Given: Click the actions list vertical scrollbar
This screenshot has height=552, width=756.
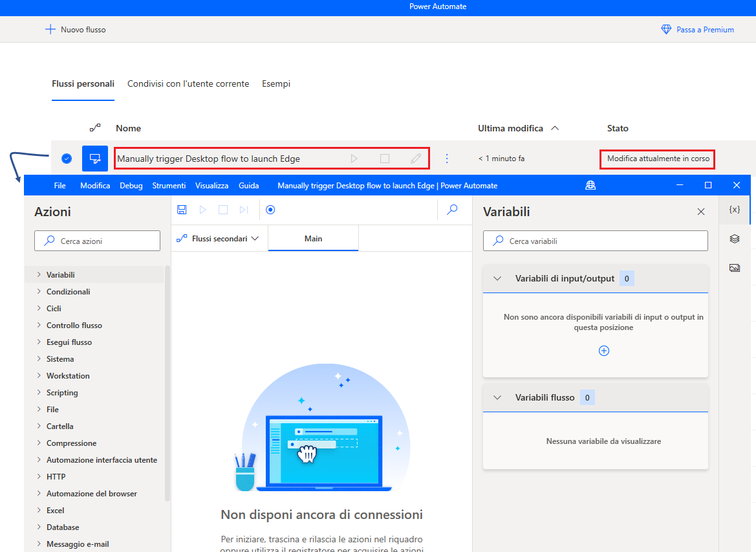Looking at the screenshot, I should point(167,383).
